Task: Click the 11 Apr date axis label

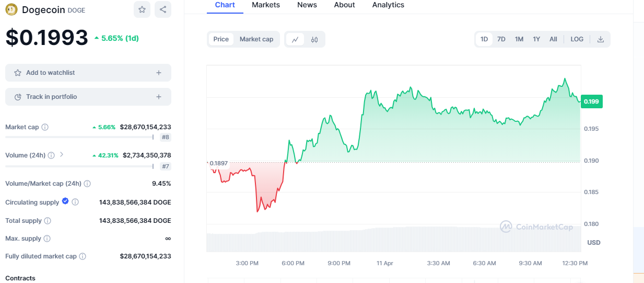Action: (385, 263)
